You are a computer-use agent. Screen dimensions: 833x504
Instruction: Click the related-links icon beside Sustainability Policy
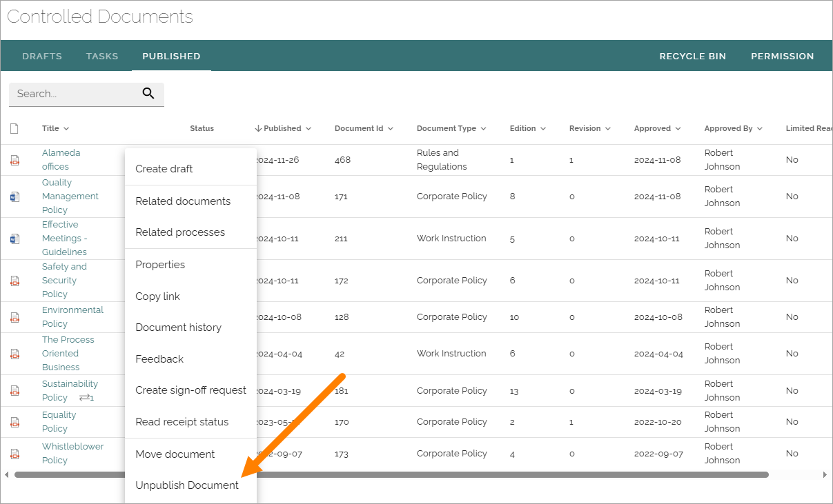(86, 398)
